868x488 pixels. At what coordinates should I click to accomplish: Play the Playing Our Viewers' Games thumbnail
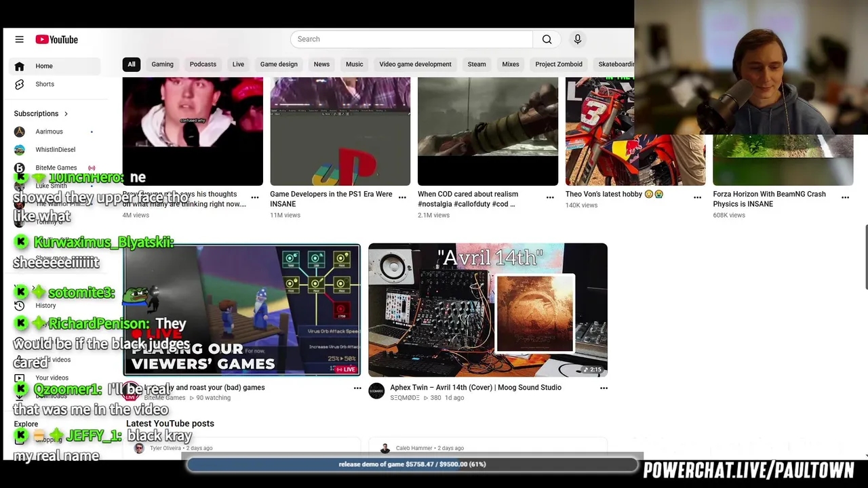click(x=242, y=310)
